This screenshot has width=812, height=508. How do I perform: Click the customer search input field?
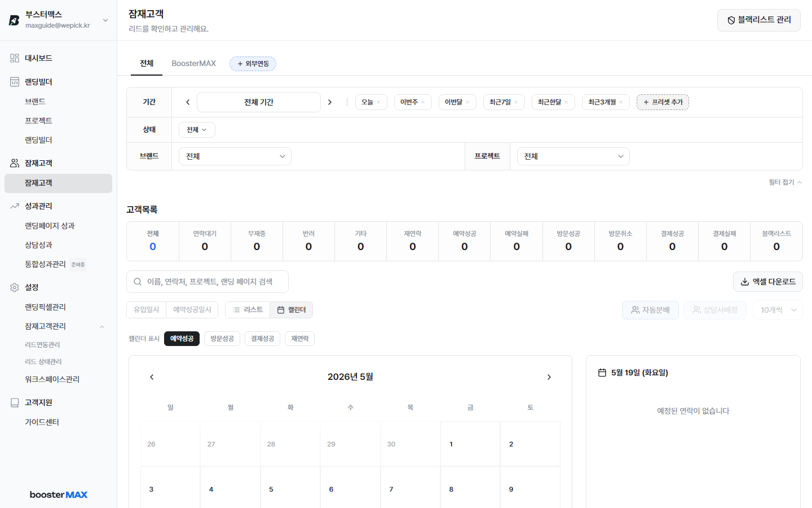[x=208, y=282]
